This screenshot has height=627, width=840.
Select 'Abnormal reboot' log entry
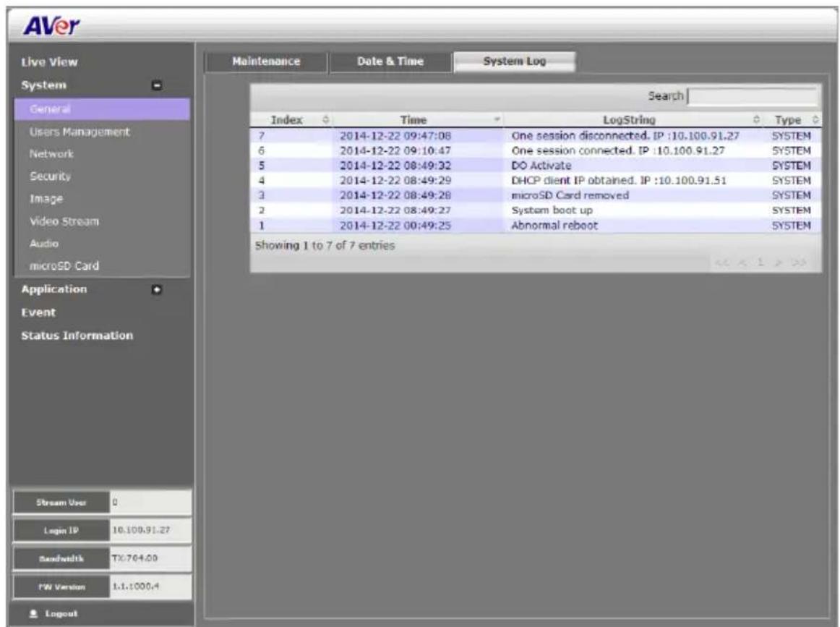[x=536, y=226]
